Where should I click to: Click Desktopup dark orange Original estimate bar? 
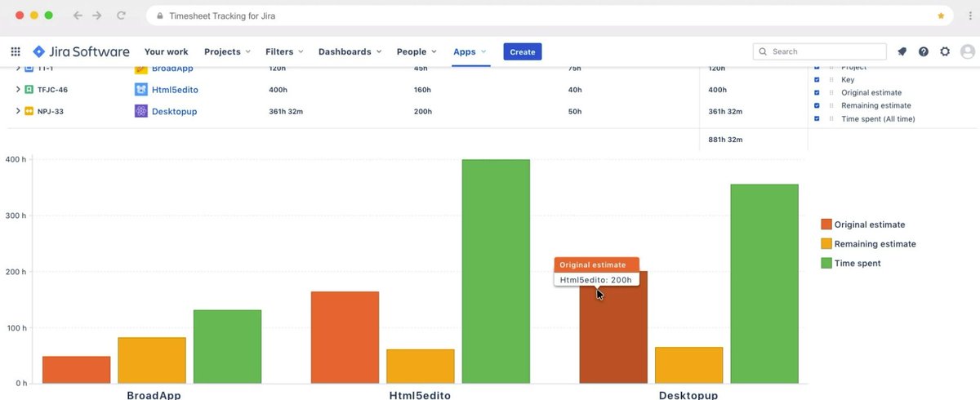(613, 327)
